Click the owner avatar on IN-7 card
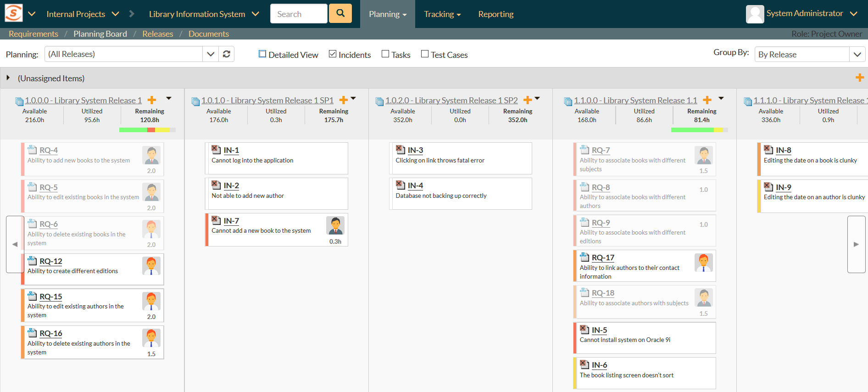 335,225
